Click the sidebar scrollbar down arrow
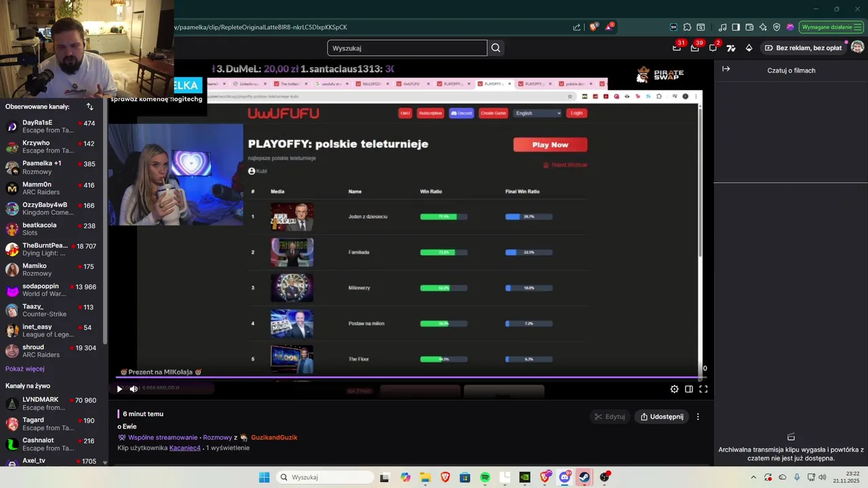868x488 pixels. [x=105, y=462]
